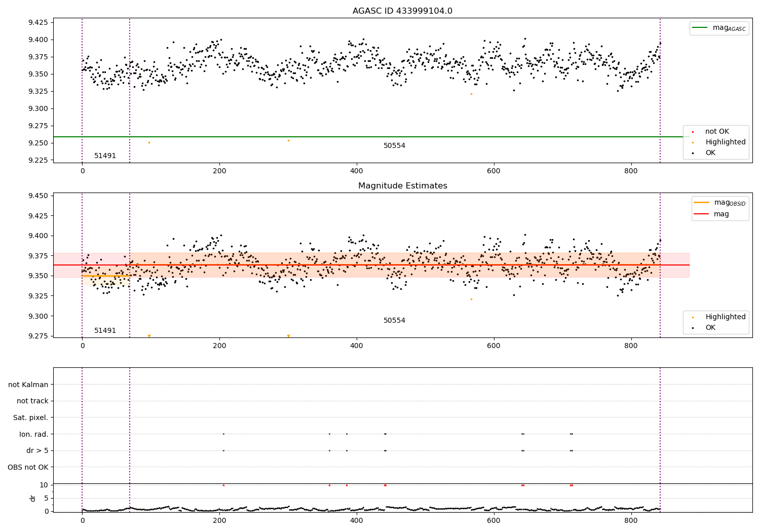Click the 800 x-tick under bottom plot
The height and width of the screenshot is (532, 760).
(631, 520)
